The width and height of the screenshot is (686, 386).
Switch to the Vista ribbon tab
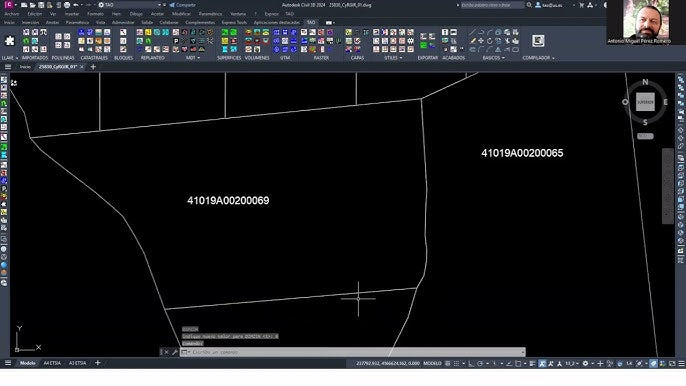(101, 22)
